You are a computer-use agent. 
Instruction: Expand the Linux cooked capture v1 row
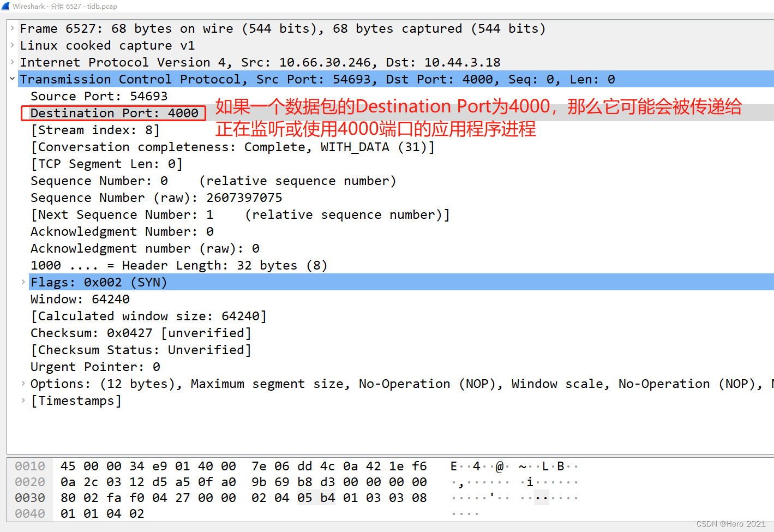[12, 45]
